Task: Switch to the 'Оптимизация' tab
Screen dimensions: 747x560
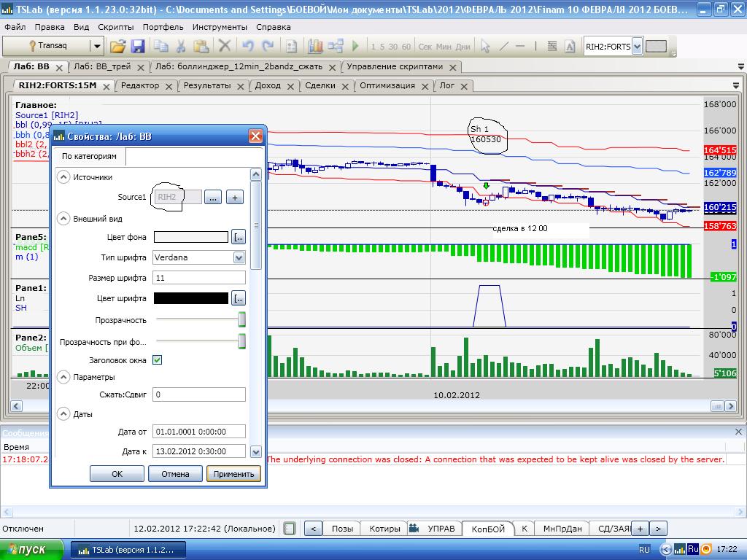Action: (x=387, y=85)
